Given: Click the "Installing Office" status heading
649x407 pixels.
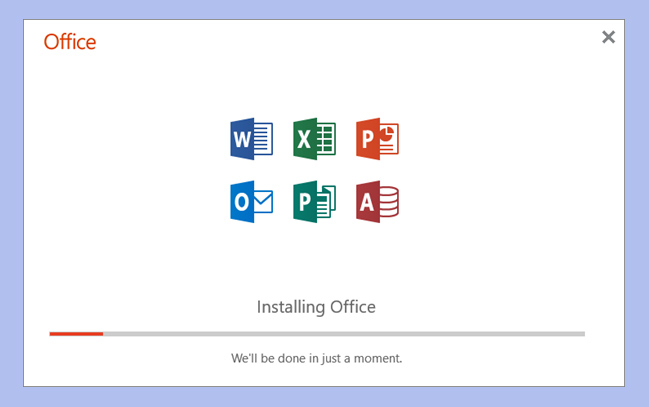Looking at the screenshot, I should pos(316,306).
